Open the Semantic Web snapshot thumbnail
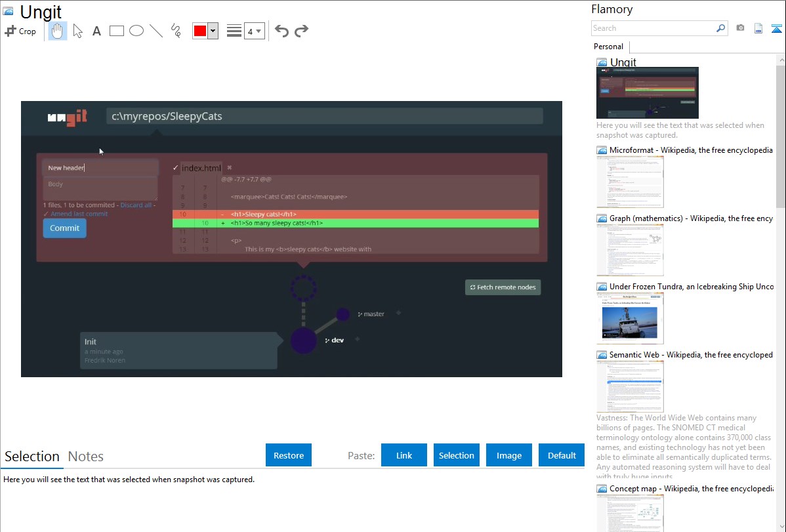The image size is (786, 532). coord(630,386)
